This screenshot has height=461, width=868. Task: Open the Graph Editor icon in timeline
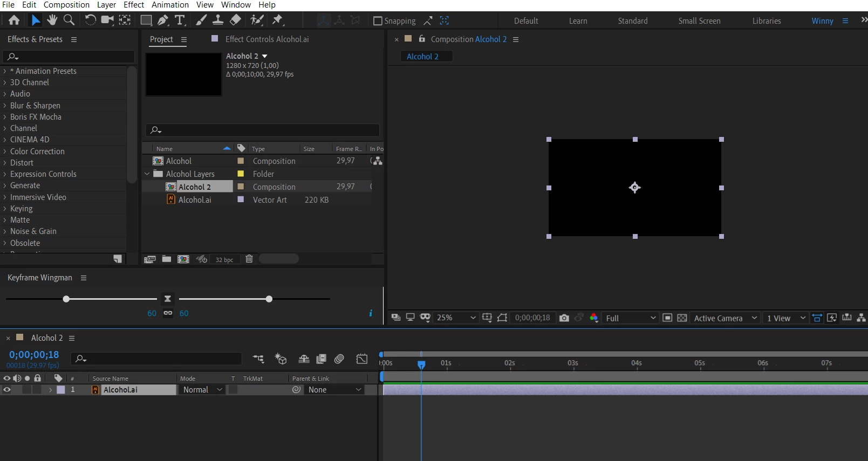362,359
